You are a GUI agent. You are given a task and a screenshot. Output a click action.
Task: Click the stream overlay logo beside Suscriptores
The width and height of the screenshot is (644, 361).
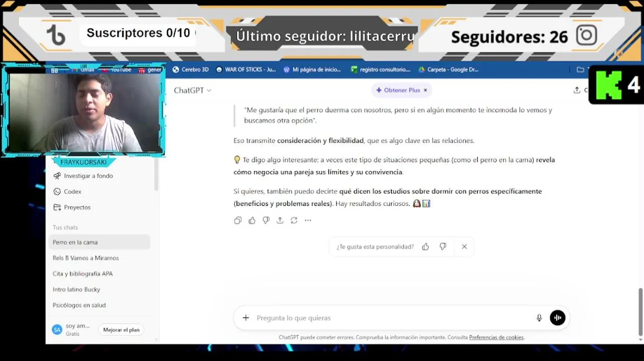pyautogui.click(x=56, y=36)
